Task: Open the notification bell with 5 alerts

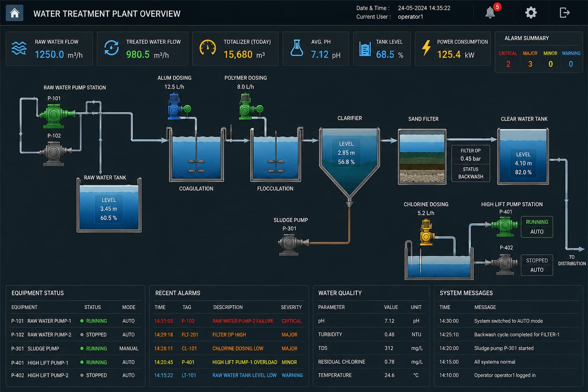Action: coord(490,13)
